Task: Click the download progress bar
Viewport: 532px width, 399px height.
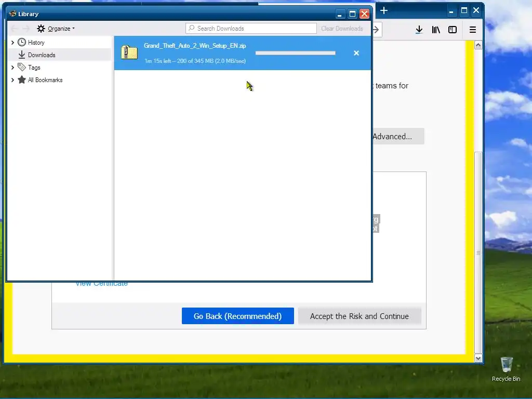Action: pos(295,53)
